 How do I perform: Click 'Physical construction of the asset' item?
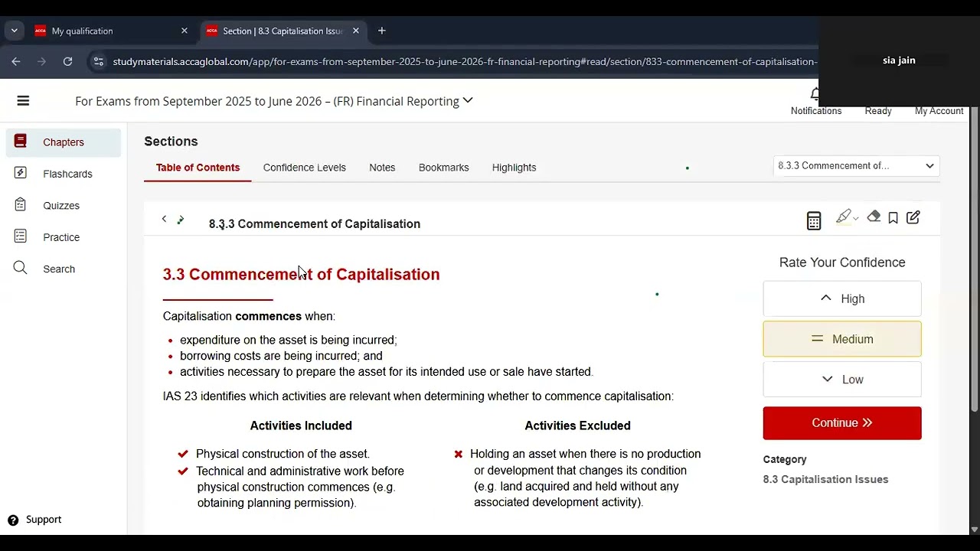tap(283, 454)
